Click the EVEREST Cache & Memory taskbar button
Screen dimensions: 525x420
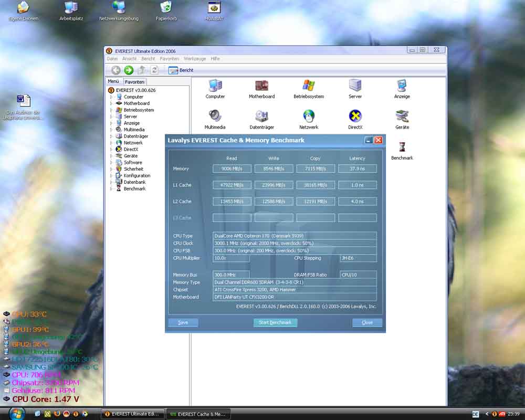coord(199,414)
